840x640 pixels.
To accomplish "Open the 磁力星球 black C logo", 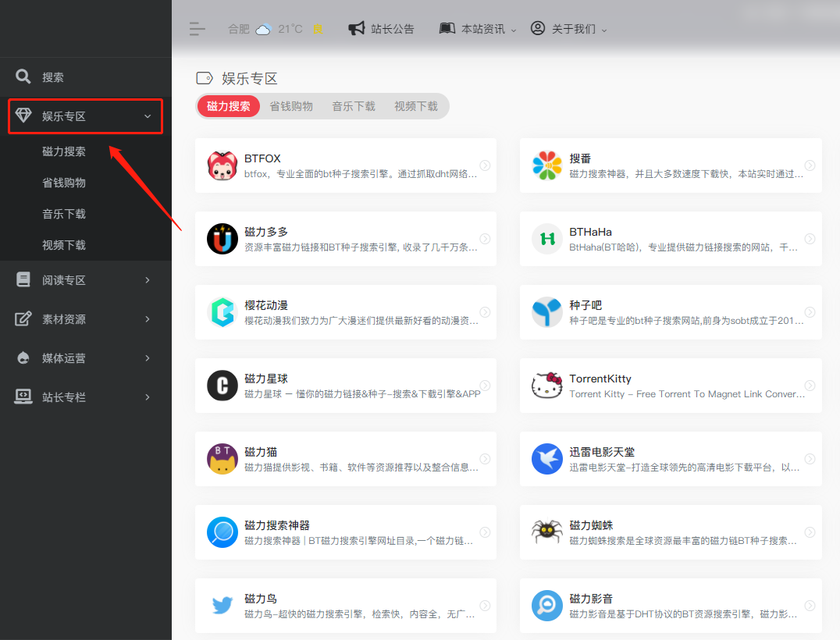I will coord(222,386).
